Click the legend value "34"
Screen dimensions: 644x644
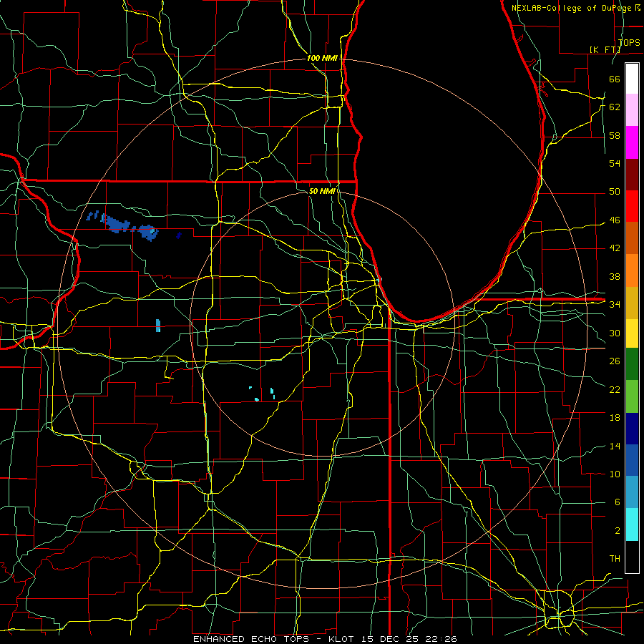[615, 305]
